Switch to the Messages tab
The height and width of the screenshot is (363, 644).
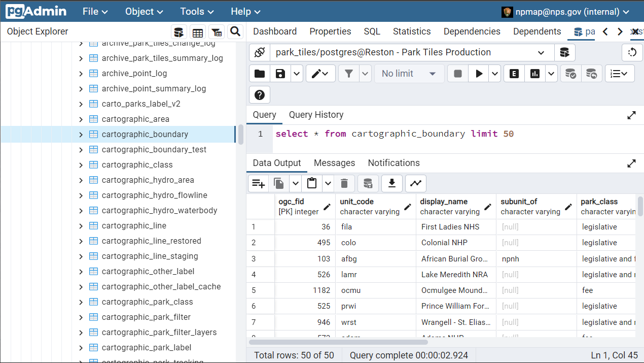point(334,163)
